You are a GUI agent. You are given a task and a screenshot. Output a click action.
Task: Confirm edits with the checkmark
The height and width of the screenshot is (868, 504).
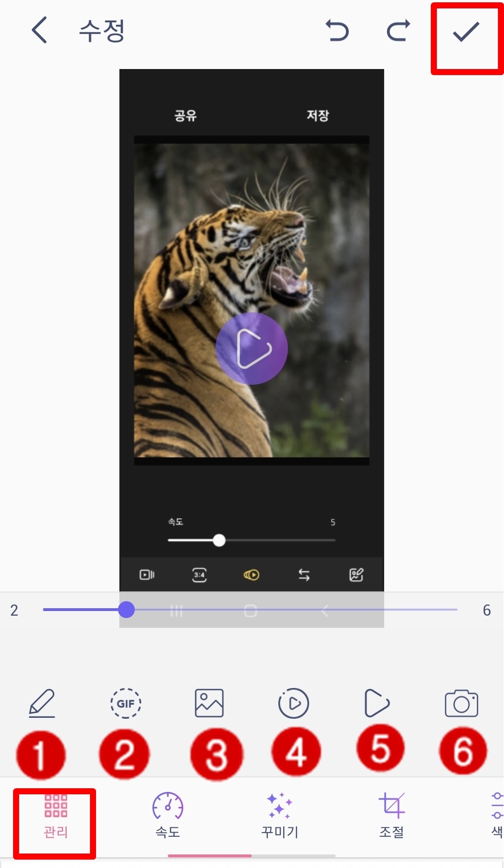click(466, 31)
